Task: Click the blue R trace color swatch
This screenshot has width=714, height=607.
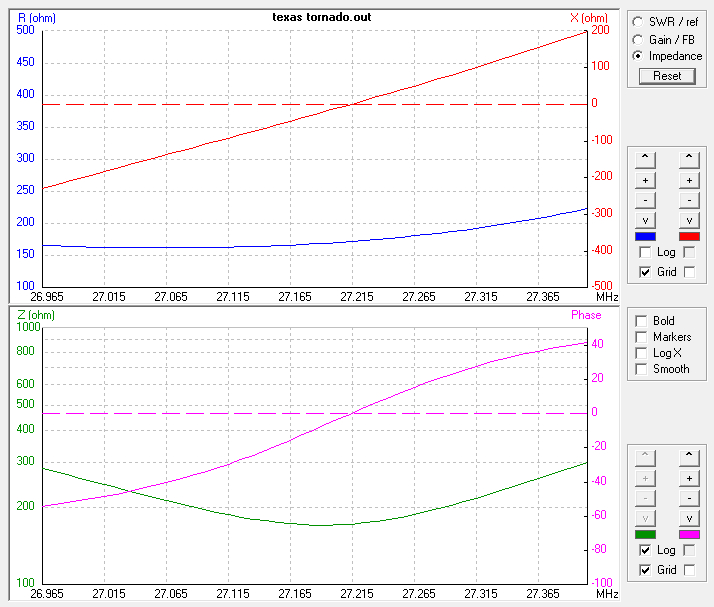Action: (646, 236)
